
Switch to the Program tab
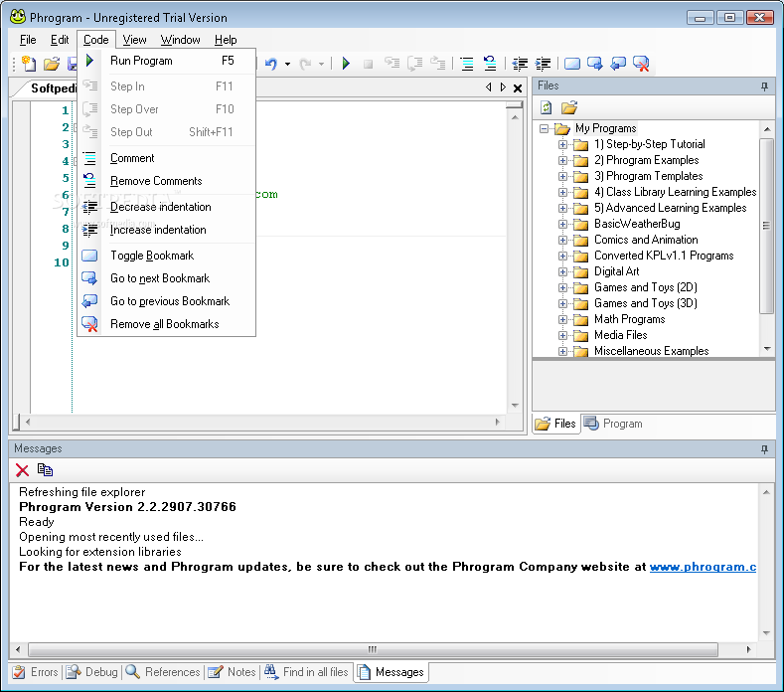(613, 424)
